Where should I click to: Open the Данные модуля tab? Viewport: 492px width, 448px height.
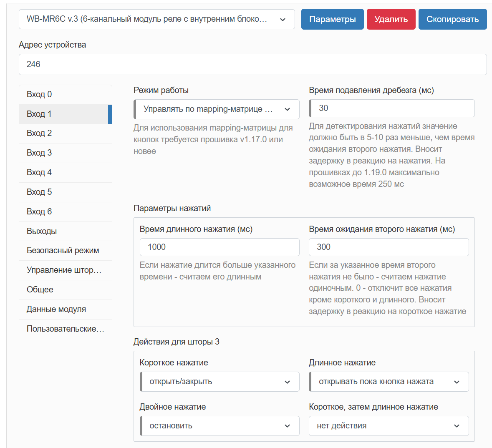click(65, 309)
